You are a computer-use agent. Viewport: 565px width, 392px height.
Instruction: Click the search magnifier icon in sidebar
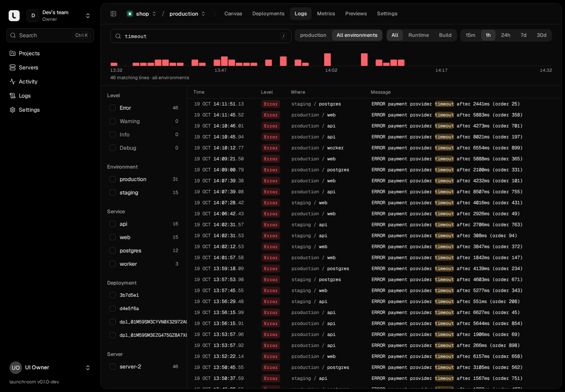point(13,35)
